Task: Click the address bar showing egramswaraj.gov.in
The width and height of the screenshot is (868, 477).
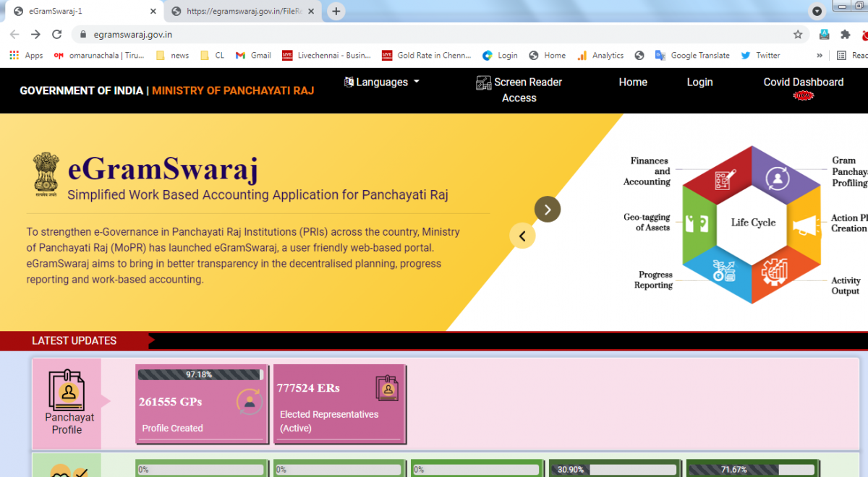Action: pos(434,34)
